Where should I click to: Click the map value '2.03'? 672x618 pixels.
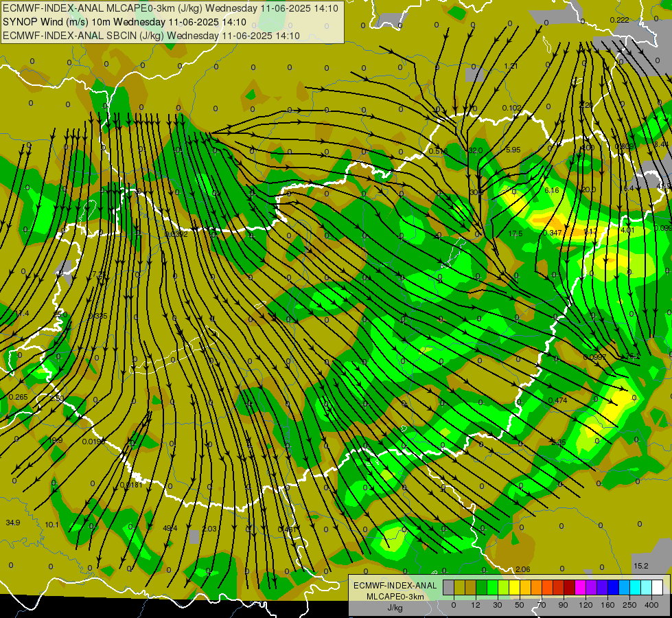pos(209,529)
